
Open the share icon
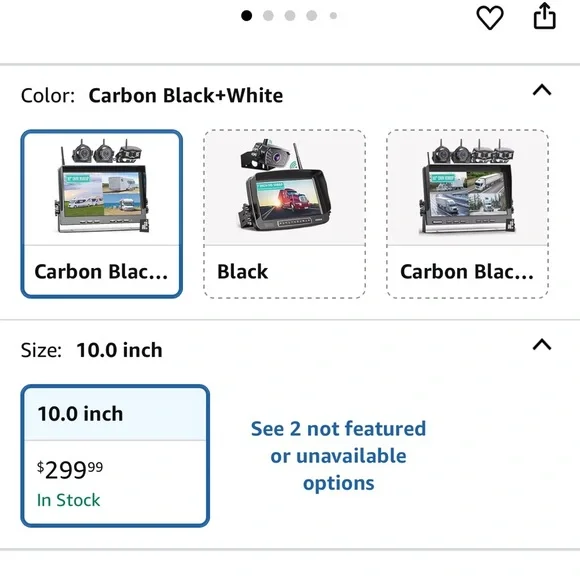(x=544, y=16)
